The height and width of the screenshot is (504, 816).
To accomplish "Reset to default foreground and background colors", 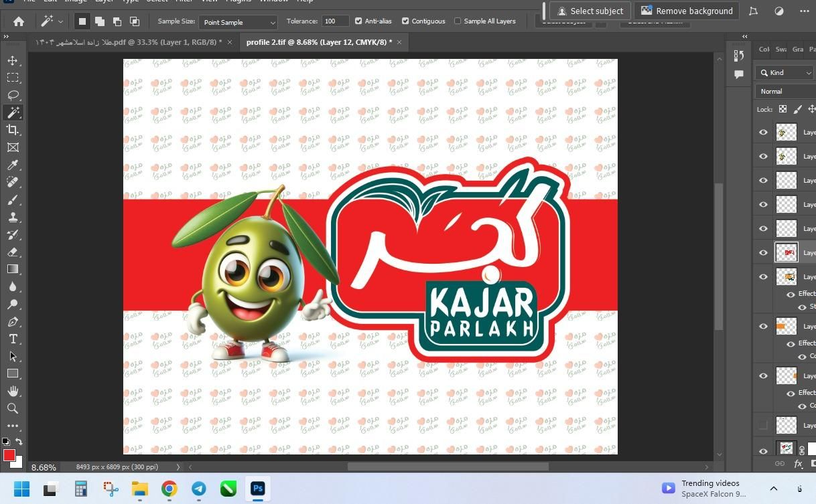I will pos(6,442).
